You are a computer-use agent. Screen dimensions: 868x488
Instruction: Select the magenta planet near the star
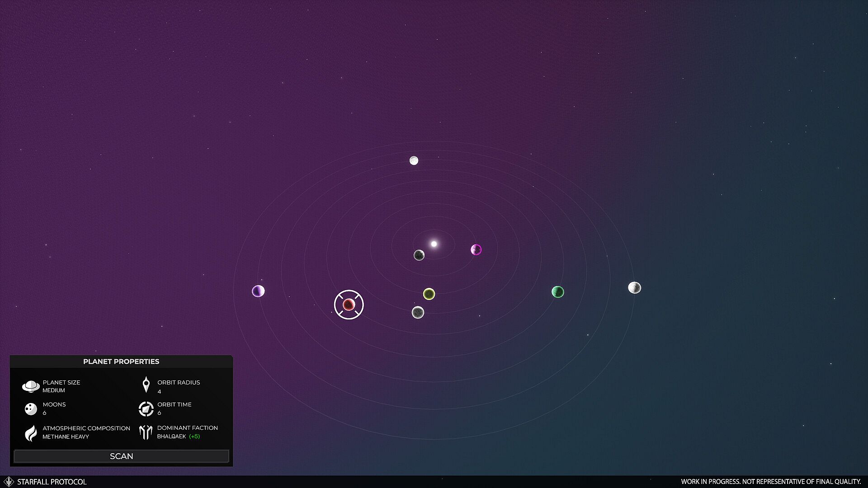point(476,250)
